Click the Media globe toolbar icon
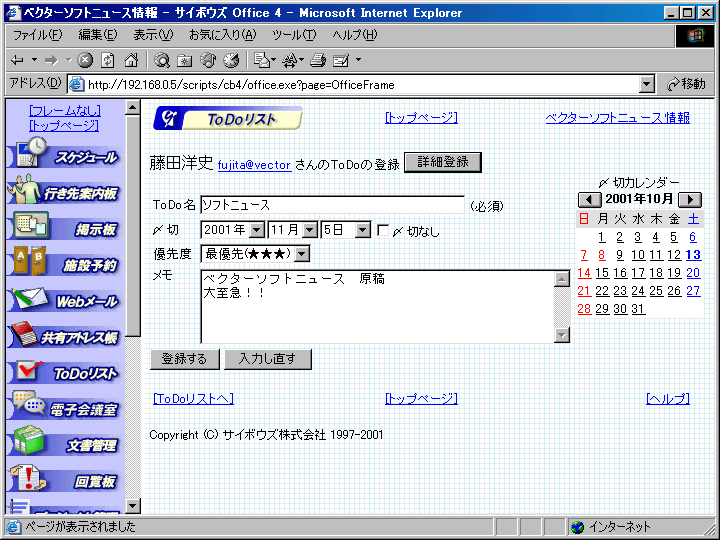The image size is (720, 540). click(208, 60)
